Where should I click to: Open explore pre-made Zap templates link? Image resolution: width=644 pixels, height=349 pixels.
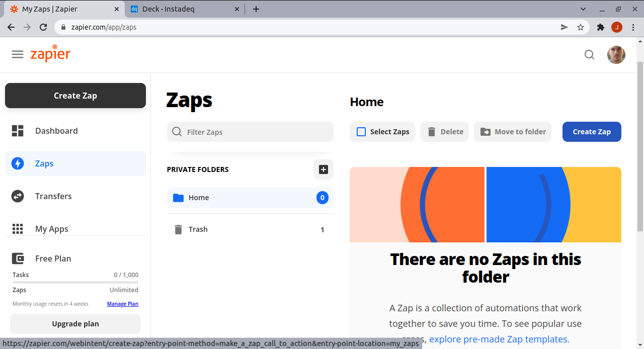pyautogui.click(x=499, y=339)
